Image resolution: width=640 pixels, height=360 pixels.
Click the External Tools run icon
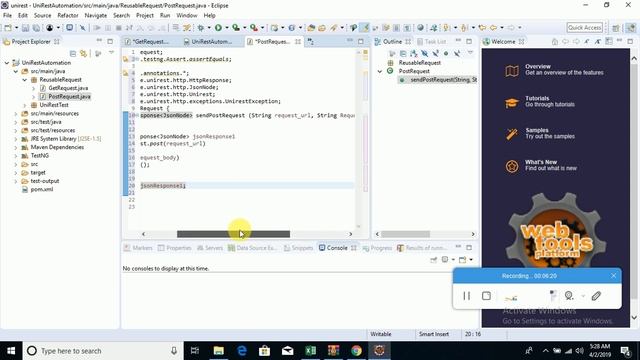click(x=254, y=28)
